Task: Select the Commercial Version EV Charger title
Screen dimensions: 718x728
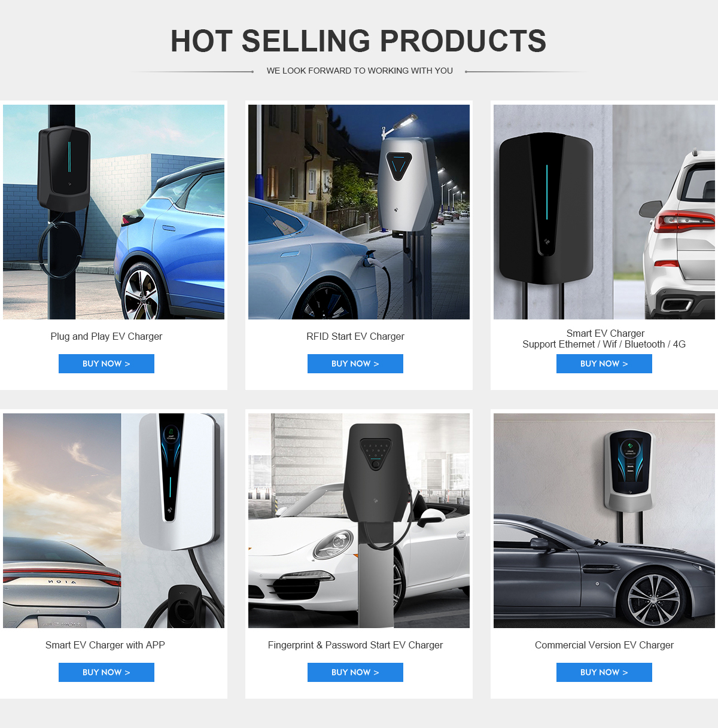Action: pos(604,645)
